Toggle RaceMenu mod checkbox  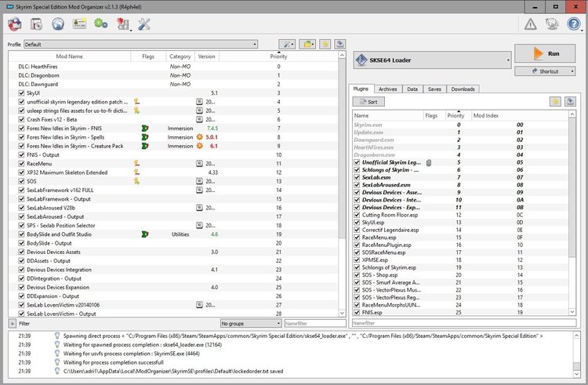tap(21, 164)
